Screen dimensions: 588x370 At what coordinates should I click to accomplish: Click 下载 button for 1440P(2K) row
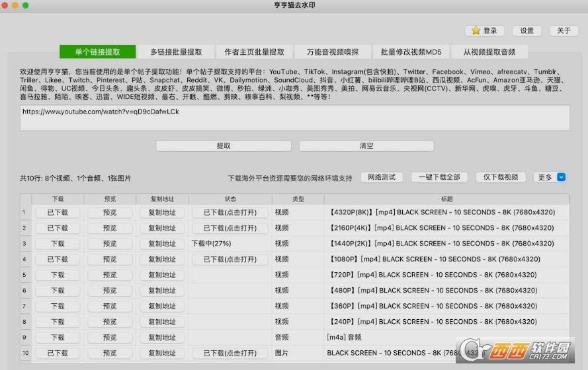[58, 244]
